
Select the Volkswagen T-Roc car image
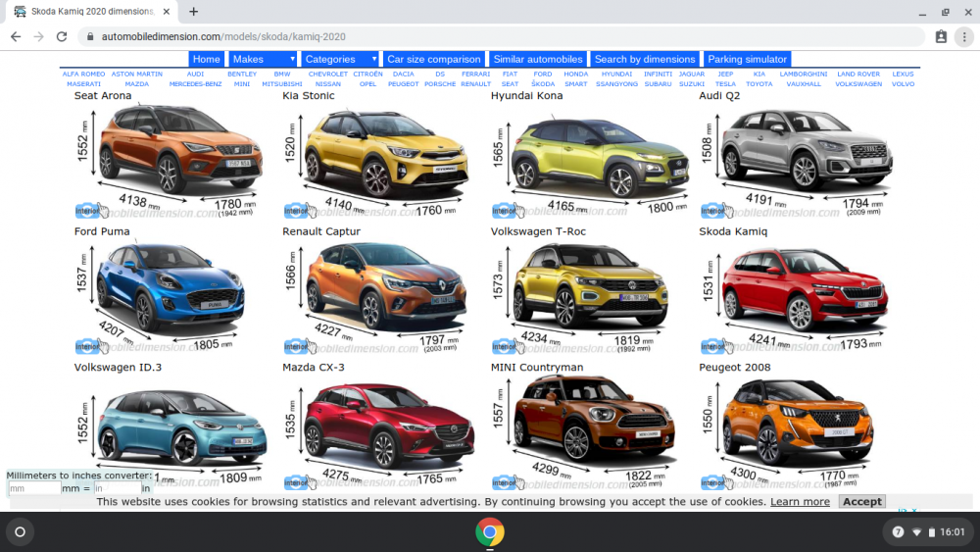click(x=591, y=285)
